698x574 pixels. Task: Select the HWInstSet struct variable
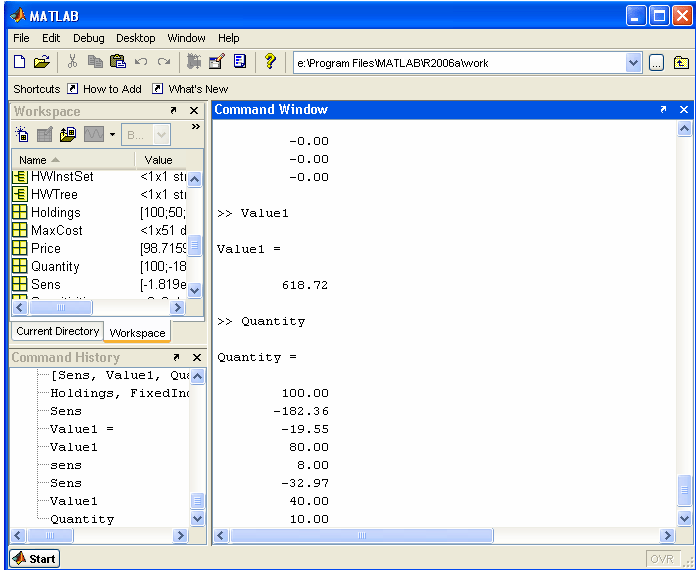click(99, 177)
